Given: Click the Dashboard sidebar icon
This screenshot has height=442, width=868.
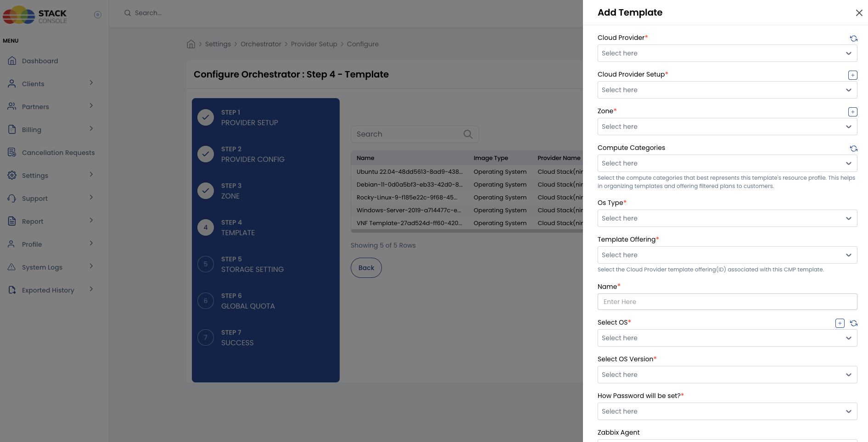Looking at the screenshot, I should pos(12,61).
